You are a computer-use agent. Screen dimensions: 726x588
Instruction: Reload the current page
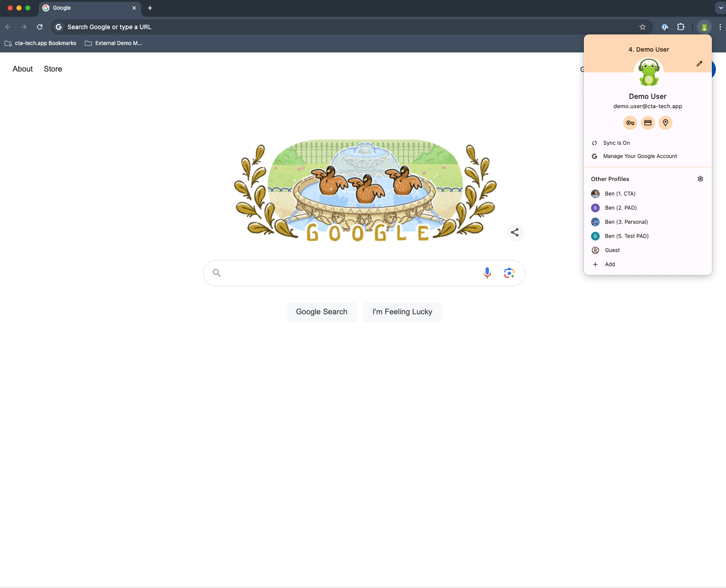(x=40, y=27)
